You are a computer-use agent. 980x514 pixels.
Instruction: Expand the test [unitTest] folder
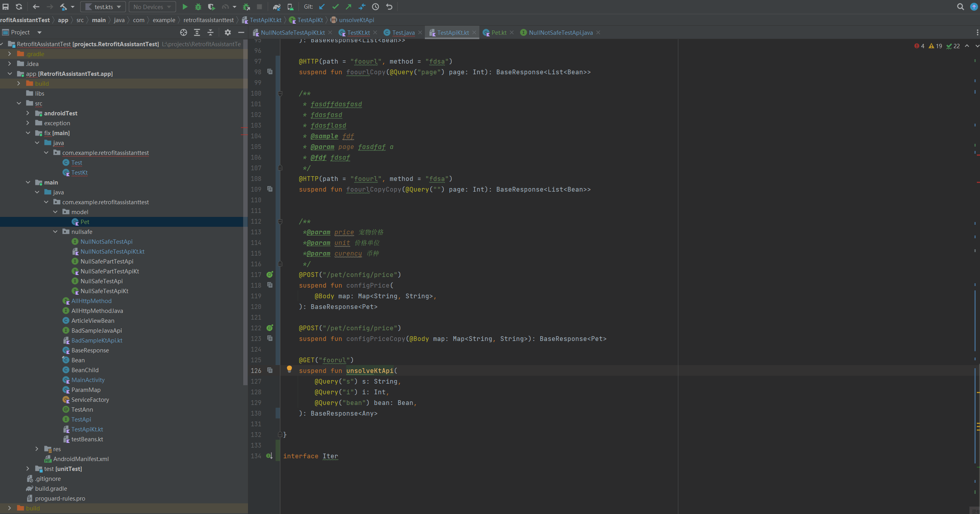pyautogui.click(x=28, y=469)
